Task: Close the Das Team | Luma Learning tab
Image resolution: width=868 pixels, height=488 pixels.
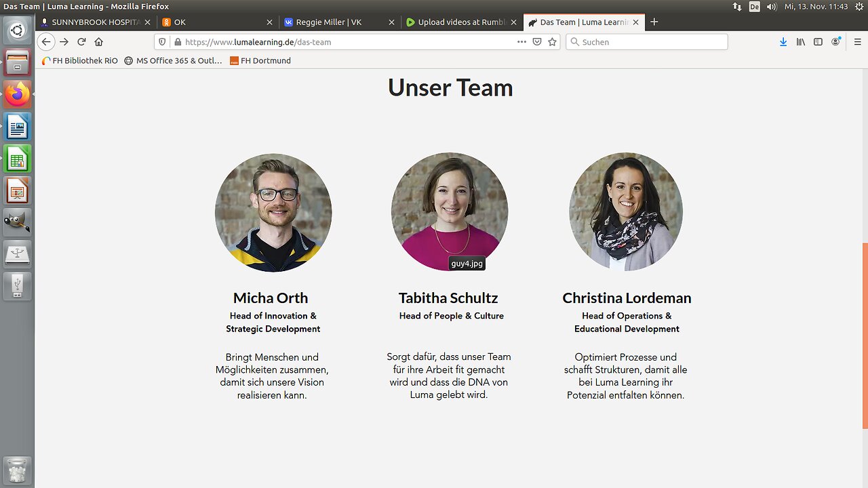Action: point(635,22)
